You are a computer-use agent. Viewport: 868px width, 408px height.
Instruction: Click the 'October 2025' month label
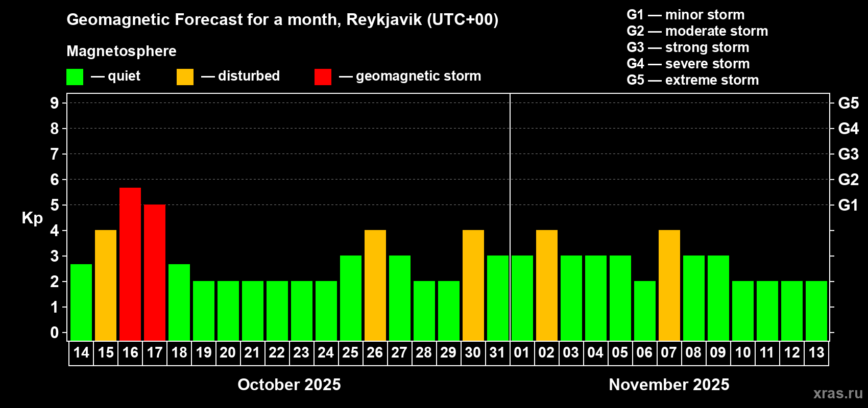tap(290, 385)
